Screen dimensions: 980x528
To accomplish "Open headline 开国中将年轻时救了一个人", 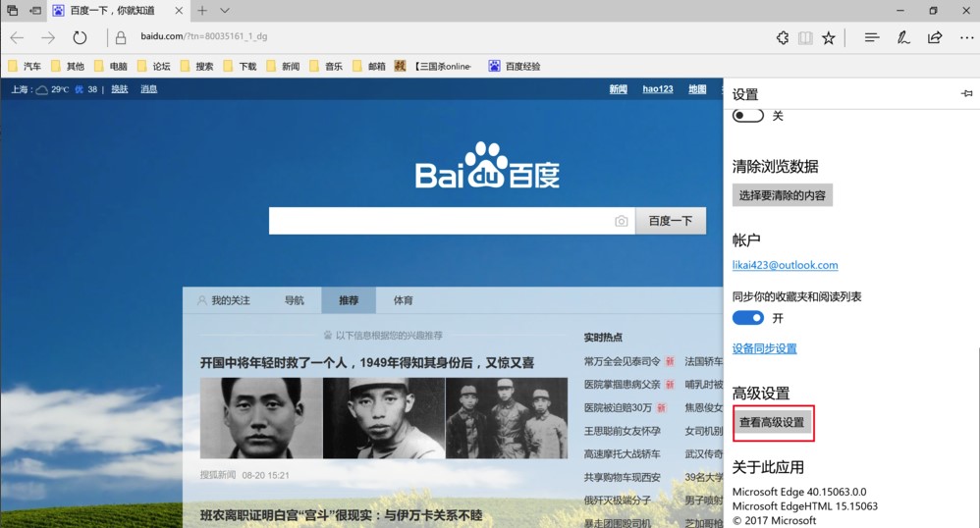I will point(367,363).
